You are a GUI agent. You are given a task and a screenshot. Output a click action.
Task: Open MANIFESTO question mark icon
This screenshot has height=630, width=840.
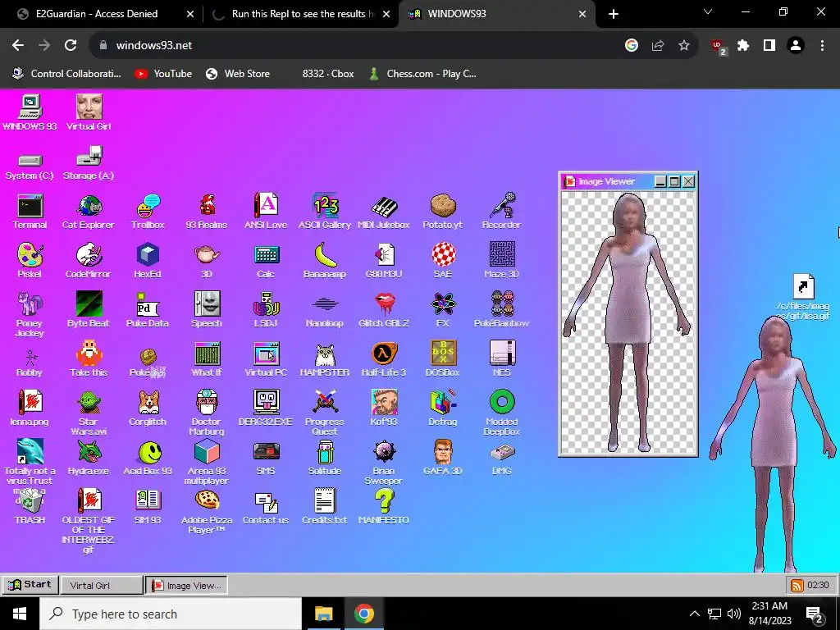(384, 507)
